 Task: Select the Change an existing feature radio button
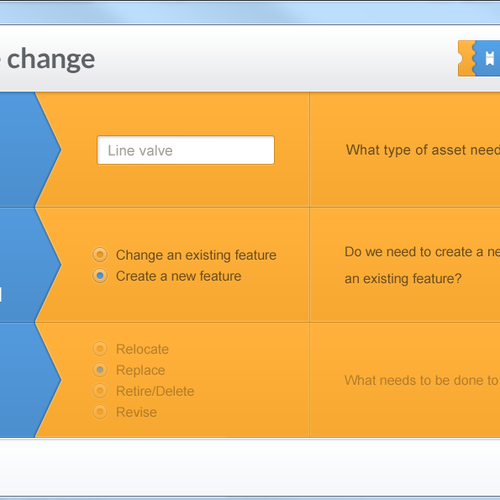100,255
